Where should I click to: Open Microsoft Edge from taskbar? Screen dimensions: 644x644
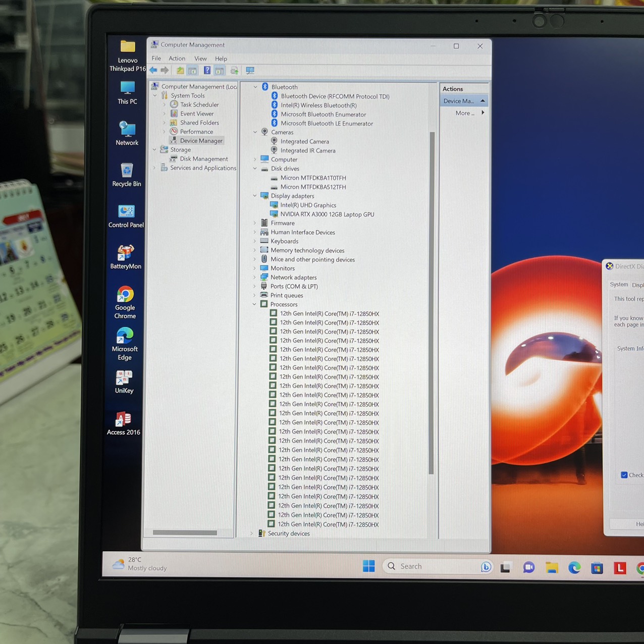click(x=574, y=568)
